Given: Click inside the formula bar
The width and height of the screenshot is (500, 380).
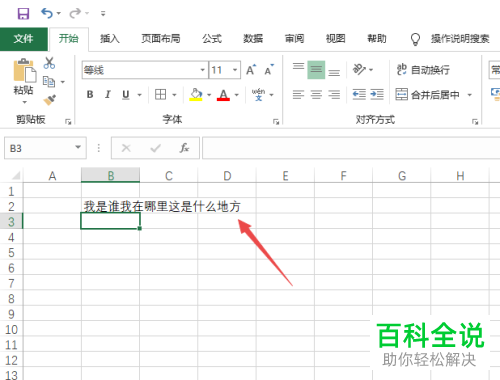Looking at the screenshot, I should [351, 148].
